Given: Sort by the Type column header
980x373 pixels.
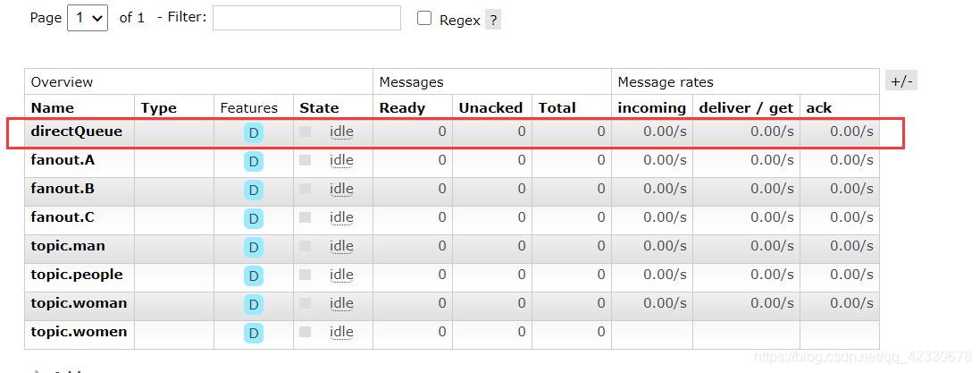Looking at the screenshot, I should click(x=159, y=107).
